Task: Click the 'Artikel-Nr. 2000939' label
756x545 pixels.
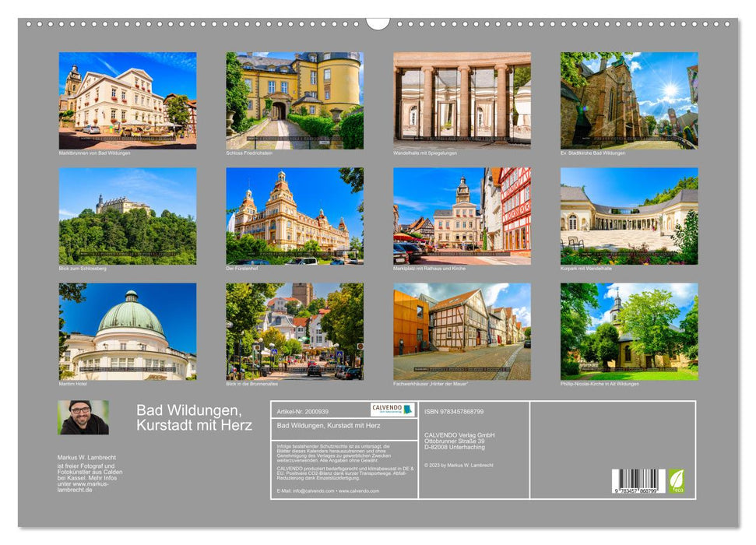Action: point(304,410)
